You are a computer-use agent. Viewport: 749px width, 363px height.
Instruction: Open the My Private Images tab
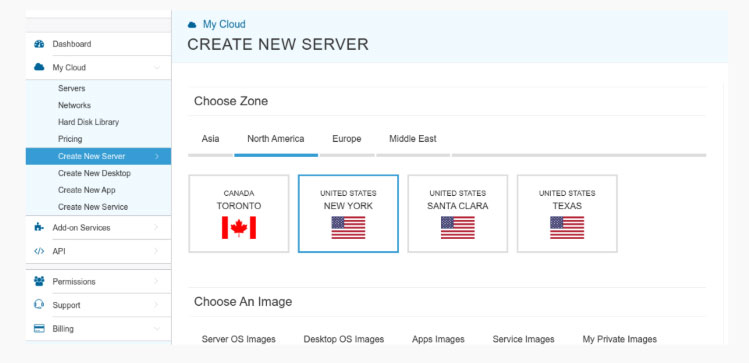(620, 339)
